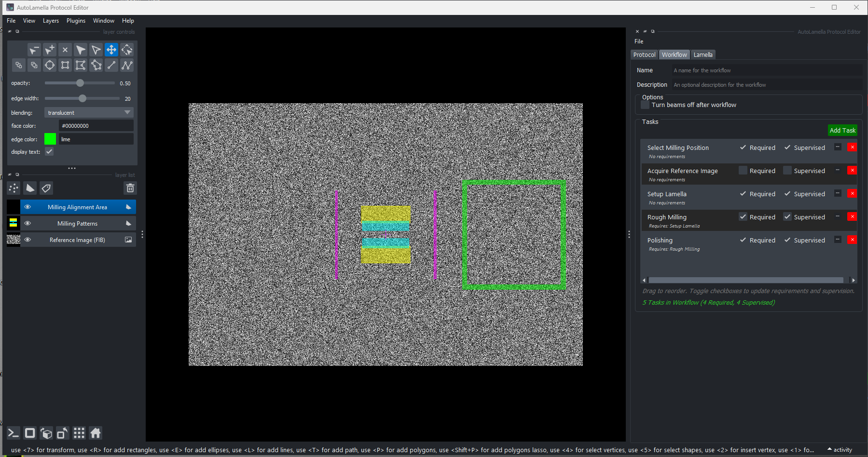Select the Add Ellipses tool
This screenshot has width=868, height=457.
50,65
